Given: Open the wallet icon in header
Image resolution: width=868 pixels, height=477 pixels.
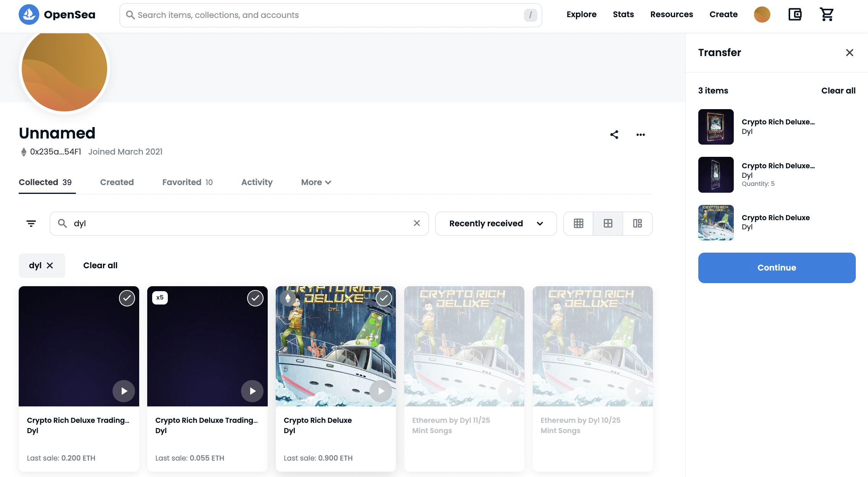Looking at the screenshot, I should pos(795,15).
